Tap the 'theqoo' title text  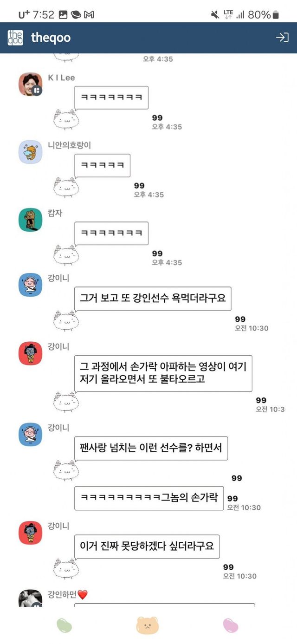[51, 38]
